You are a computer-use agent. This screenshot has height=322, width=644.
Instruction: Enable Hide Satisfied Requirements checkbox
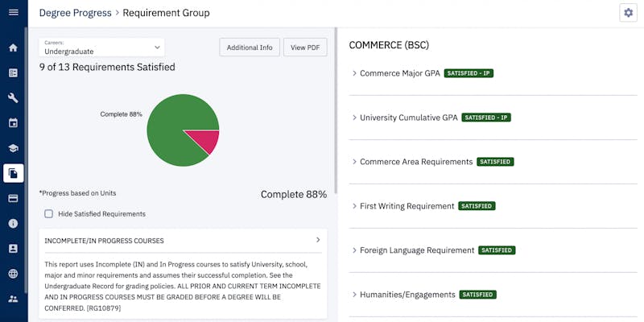(x=49, y=214)
